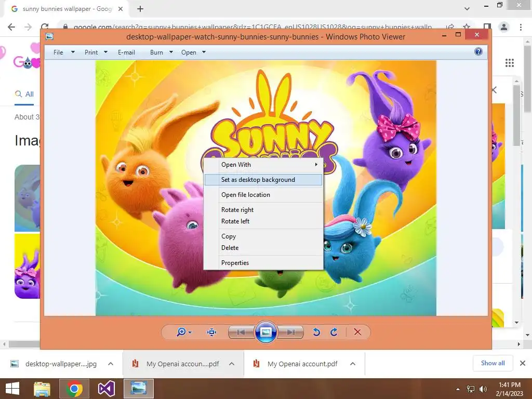Go to the previous photo
532x399 pixels.
(241, 332)
